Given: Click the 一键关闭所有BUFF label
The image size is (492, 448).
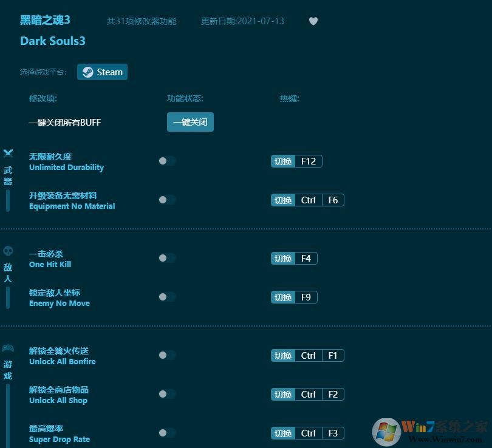Looking at the screenshot, I should pos(65,122).
